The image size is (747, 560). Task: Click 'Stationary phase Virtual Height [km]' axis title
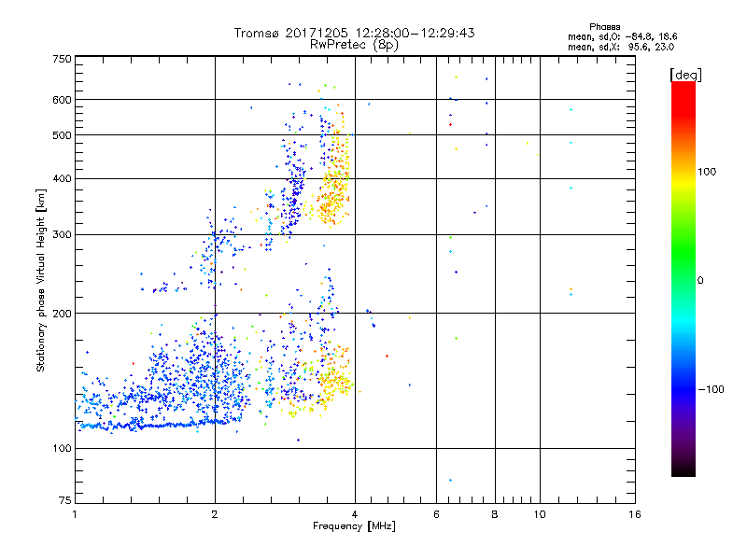41,280
